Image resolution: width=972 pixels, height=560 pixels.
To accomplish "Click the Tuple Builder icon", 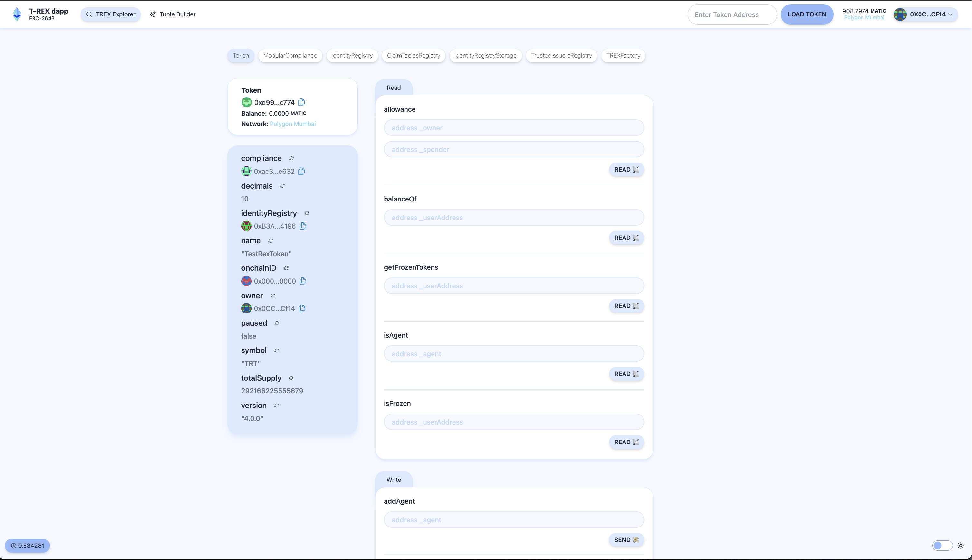I will tap(152, 14).
